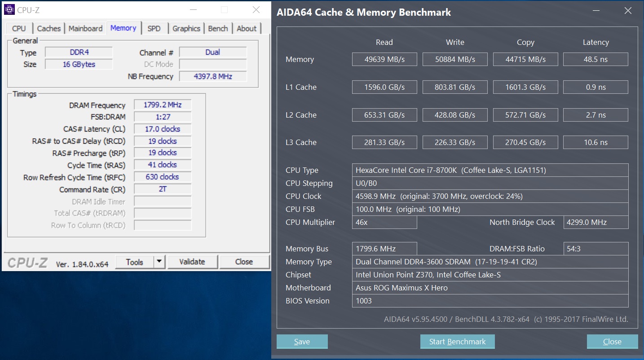Click L1 Cache Latency 0.9 ns
The image size is (644, 360).
pyautogui.click(x=596, y=87)
